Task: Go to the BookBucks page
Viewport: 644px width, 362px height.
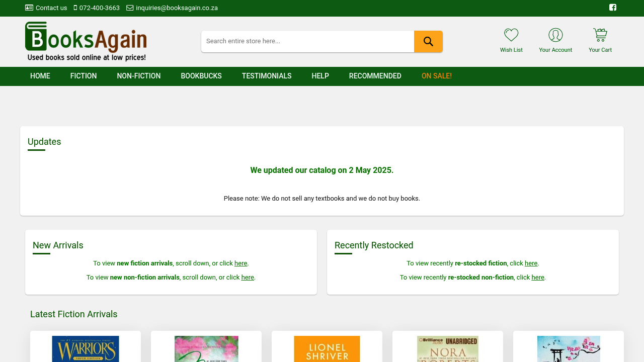Action: tap(201, 76)
